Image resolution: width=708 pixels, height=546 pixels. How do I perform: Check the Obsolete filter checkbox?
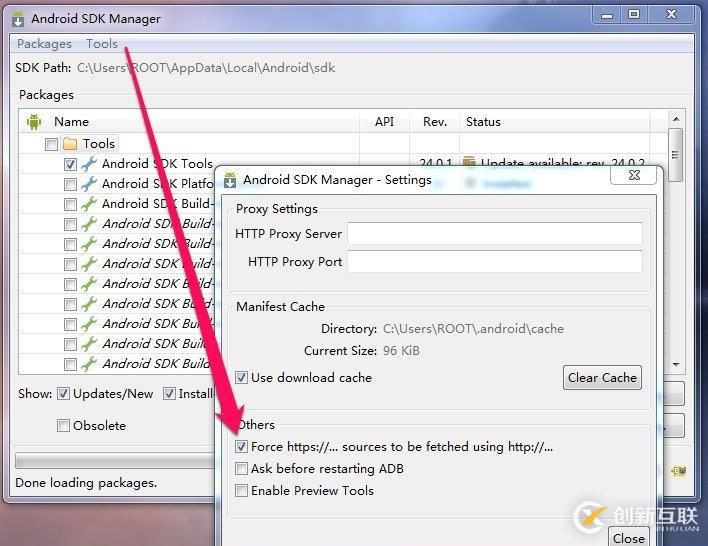click(x=63, y=426)
